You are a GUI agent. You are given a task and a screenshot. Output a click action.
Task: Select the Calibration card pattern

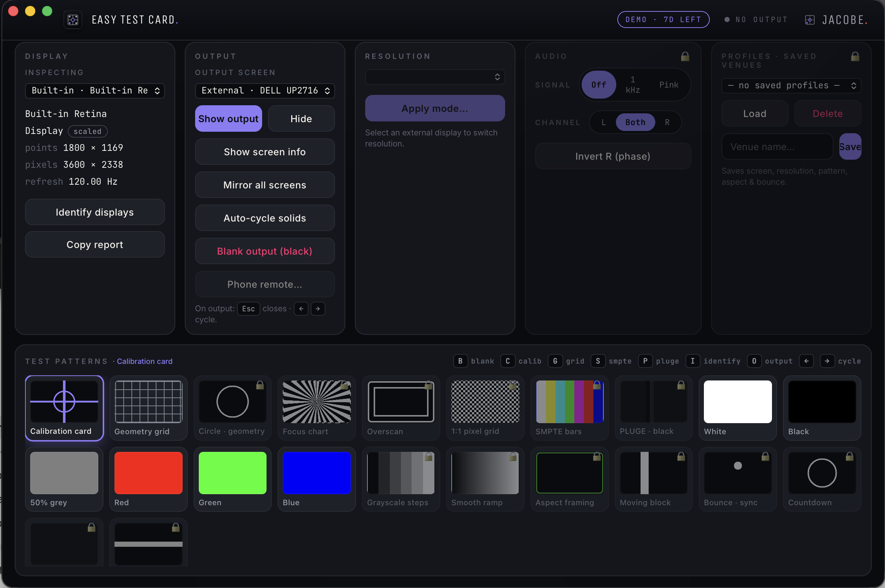(x=64, y=408)
